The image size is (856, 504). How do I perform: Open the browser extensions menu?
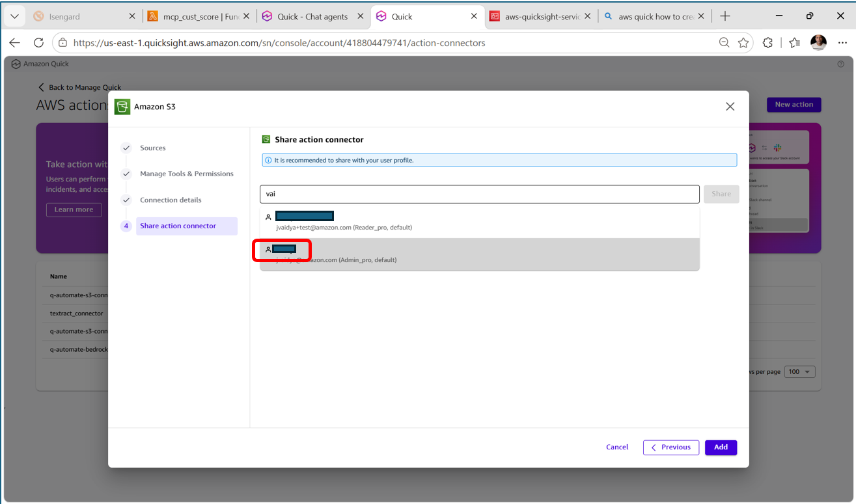pos(768,43)
